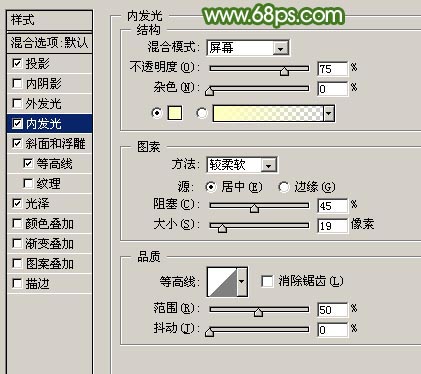Open the 方法 较柔软 technique dropdown
Screen dimensions: 421x374
pos(242,165)
